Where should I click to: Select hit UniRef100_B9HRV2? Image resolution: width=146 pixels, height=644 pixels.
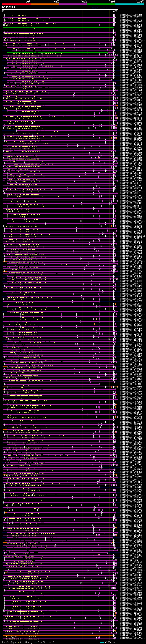131,98
